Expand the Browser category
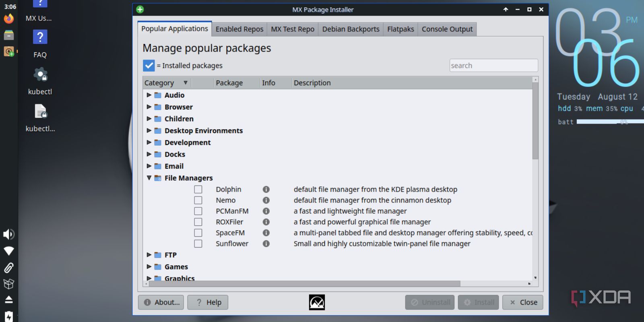The image size is (644, 322). click(x=149, y=107)
